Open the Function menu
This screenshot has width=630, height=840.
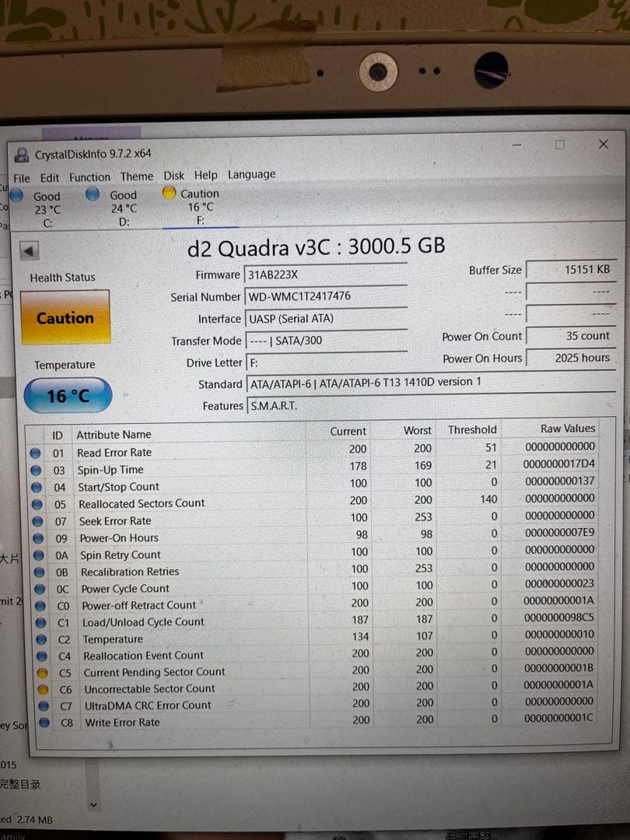click(x=89, y=177)
